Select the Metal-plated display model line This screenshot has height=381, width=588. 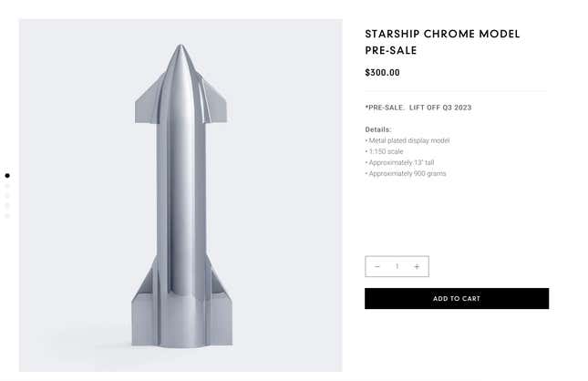pyautogui.click(x=407, y=140)
